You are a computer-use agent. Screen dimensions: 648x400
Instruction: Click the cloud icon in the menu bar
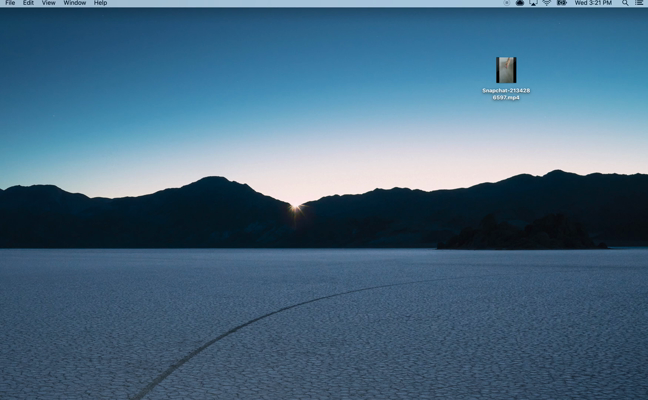point(520,3)
